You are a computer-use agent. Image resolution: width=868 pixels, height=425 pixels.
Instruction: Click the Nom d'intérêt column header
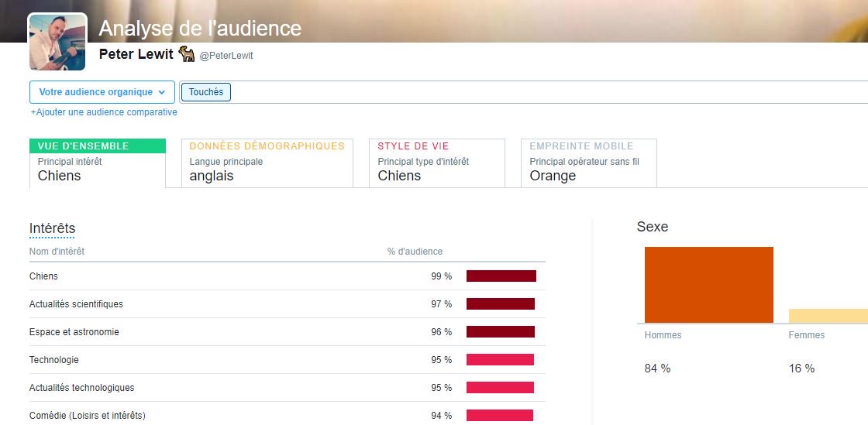tap(57, 252)
